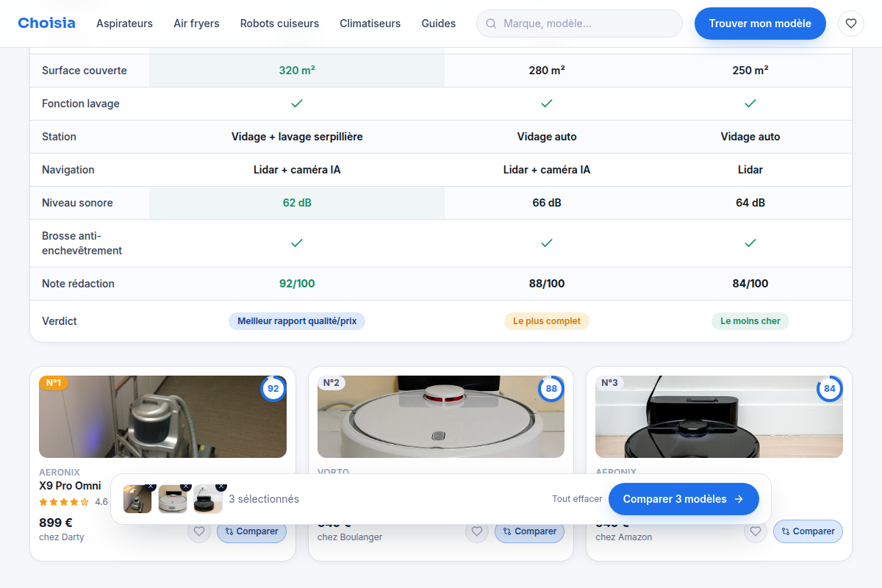Click first thumbnail in the compare tray

pos(137,499)
